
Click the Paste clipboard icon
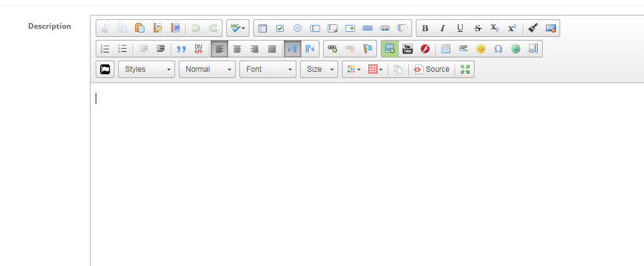(140, 28)
